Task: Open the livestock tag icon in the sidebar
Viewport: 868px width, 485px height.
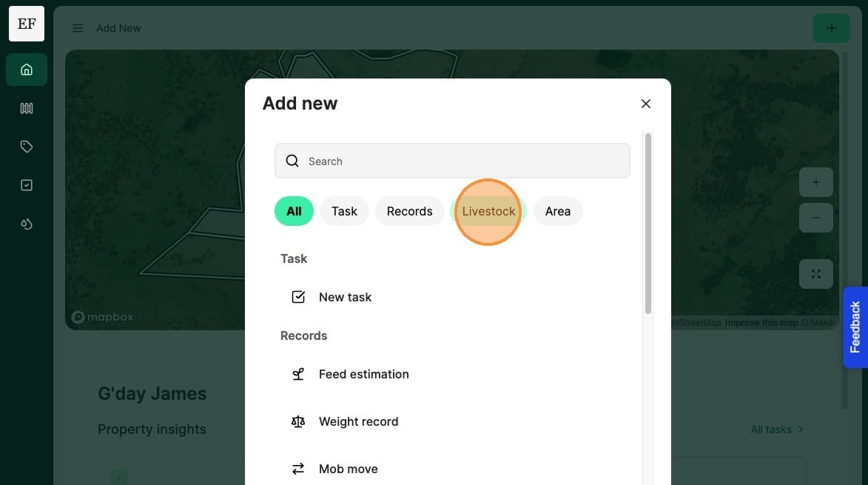Action: 27,147
